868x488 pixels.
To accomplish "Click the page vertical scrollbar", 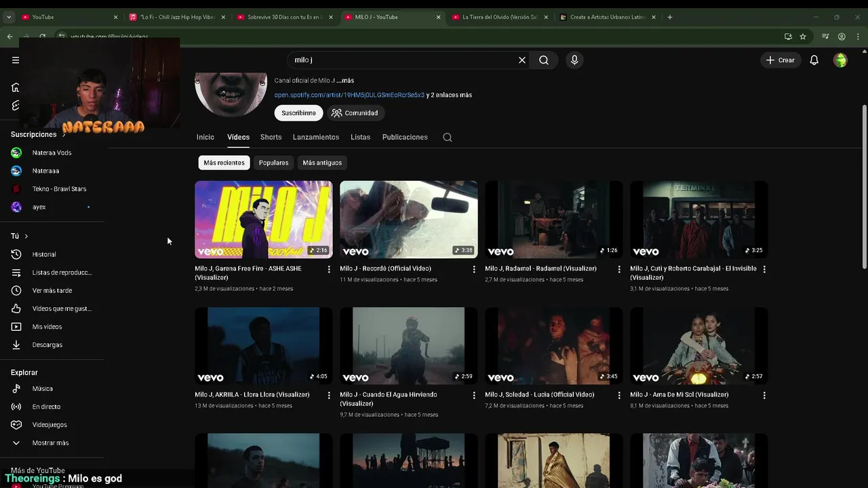I will pos(864,186).
